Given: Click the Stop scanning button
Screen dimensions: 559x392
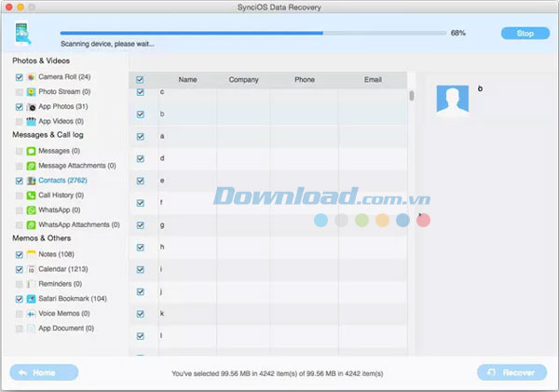Looking at the screenshot, I should click(525, 34).
